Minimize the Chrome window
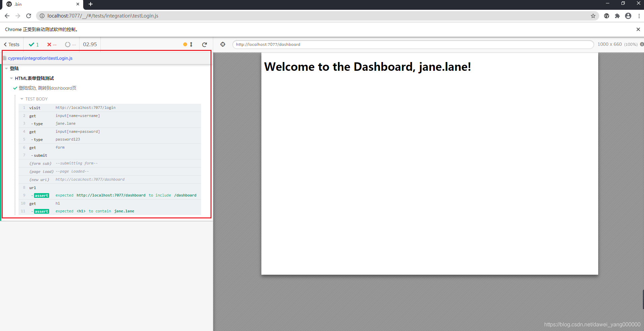This screenshot has height=331, width=644. pyautogui.click(x=608, y=3)
